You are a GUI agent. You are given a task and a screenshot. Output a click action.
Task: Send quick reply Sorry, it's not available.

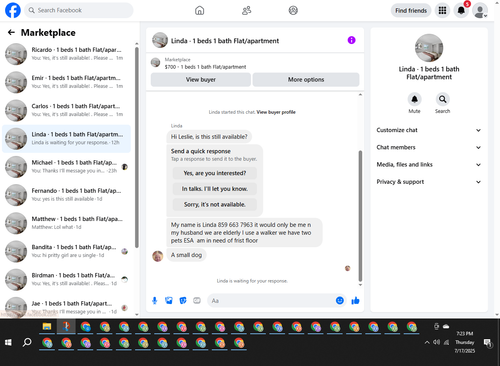click(x=215, y=205)
